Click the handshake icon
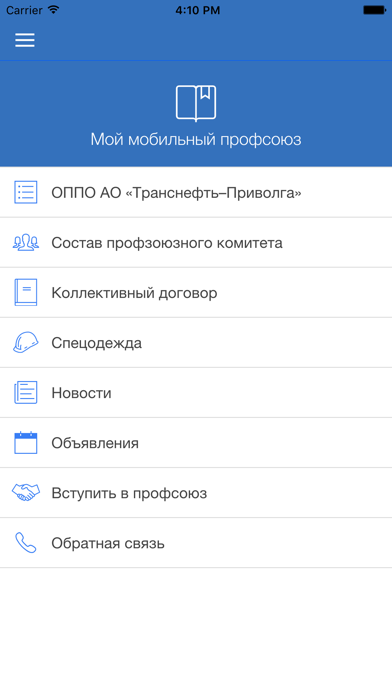 (x=26, y=492)
